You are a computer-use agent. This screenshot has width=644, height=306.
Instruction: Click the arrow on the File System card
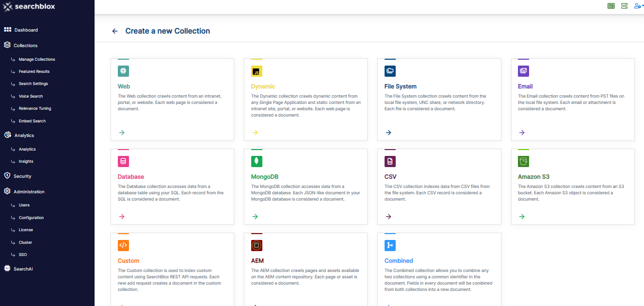388,133
